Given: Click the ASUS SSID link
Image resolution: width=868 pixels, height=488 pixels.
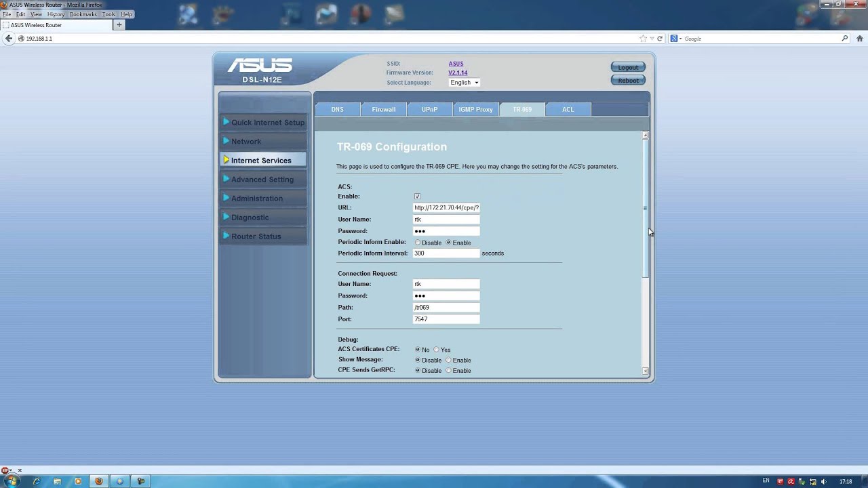Looking at the screenshot, I should pyautogui.click(x=456, y=64).
